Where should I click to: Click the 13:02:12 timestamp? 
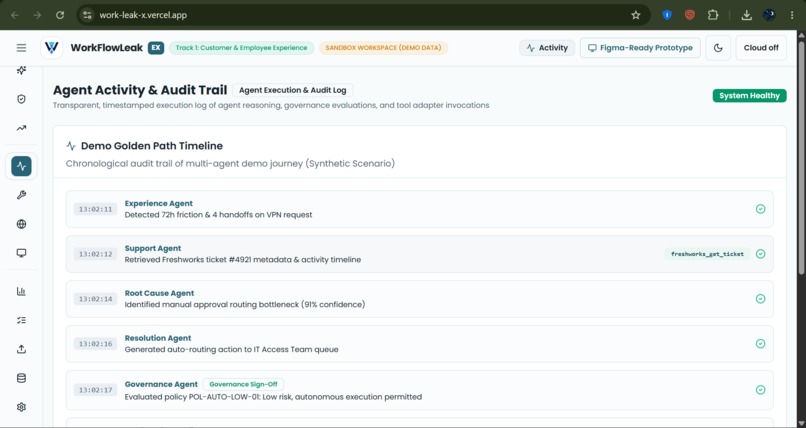point(96,254)
